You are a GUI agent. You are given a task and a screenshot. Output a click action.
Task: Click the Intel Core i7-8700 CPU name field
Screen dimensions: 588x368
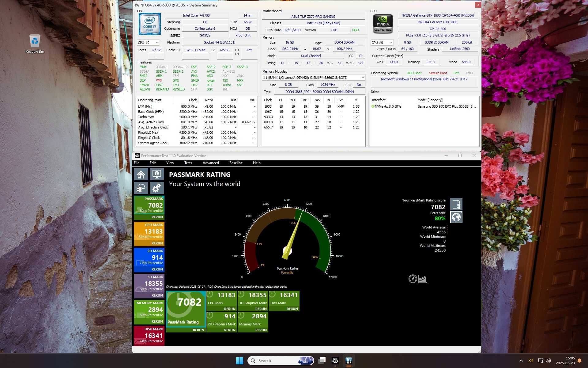(196, 15)
